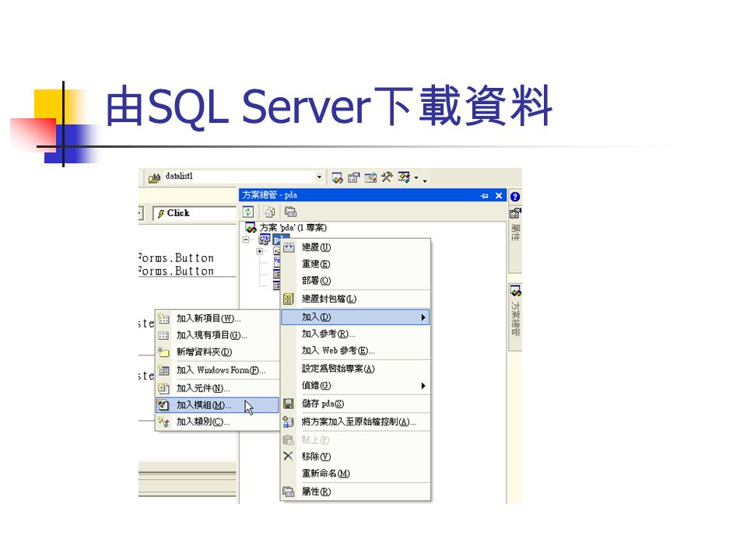The image size is (747, 560).
Task: Click the toolbar options arrow after the icons
Action: point(425,180)
